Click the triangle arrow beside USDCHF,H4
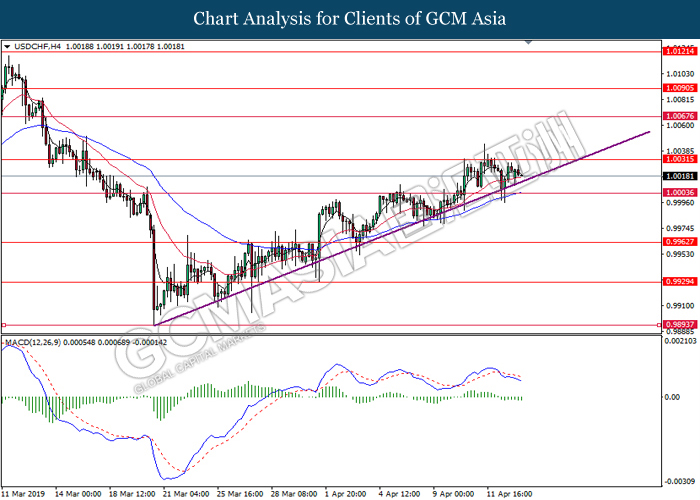This screenshot has width=700, height=500. point(8,46)
